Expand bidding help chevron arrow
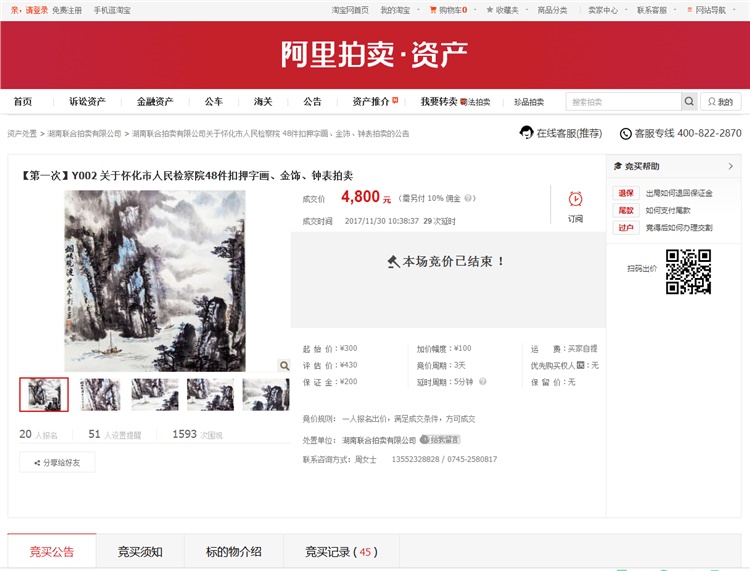Screen dimensions: 750x571 (x=730, y=166)
